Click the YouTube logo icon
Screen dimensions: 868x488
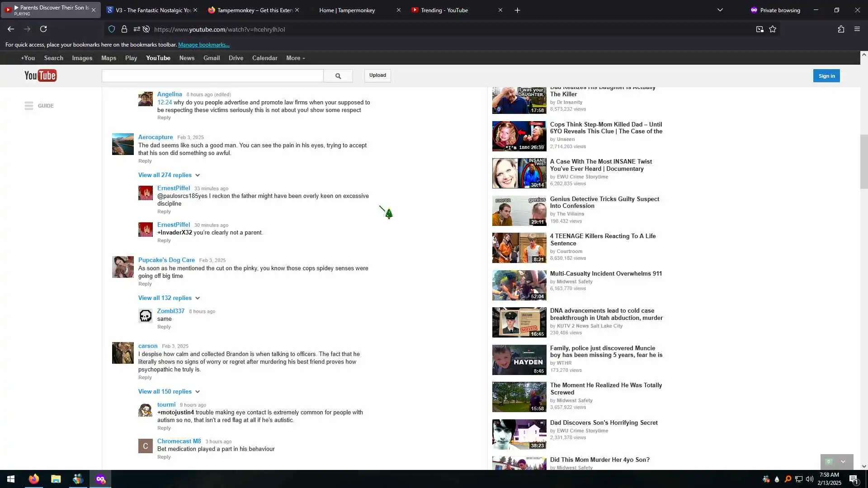coord(40,75)
